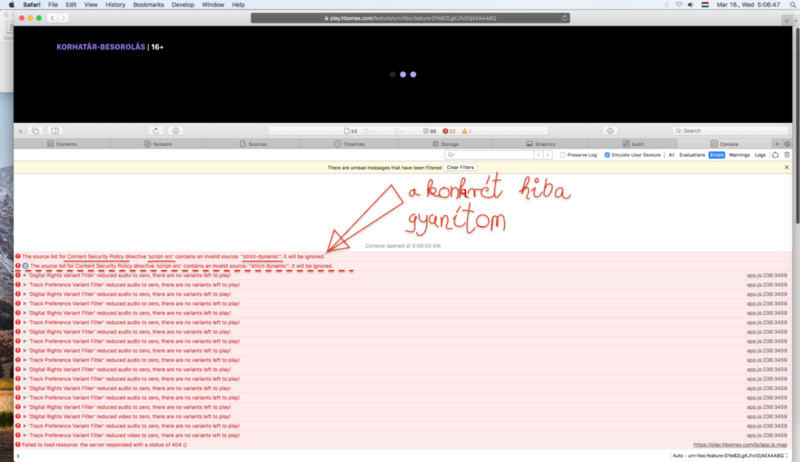Image resolution: width=800 pixels, height=462 pixels.
Task: Click the console prompt input line
Action: (342, 456)
